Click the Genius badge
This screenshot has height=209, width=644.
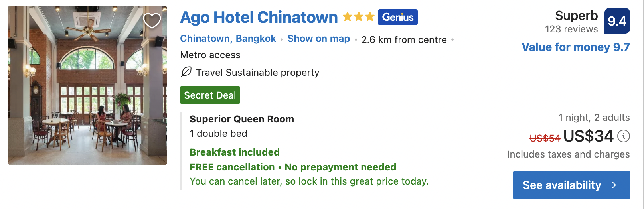[397, 17]
